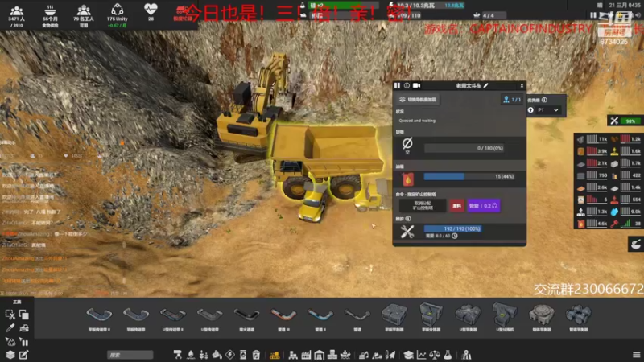This screenshot has height=362, width=644.
Task: Open the excavator mining category tab
Action: [364, 355]
